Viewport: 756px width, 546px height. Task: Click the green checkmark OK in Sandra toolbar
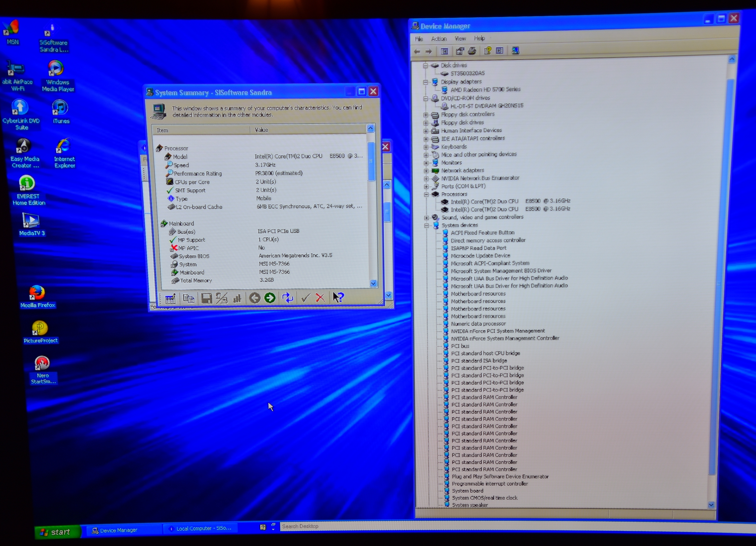tap(305, 297)
